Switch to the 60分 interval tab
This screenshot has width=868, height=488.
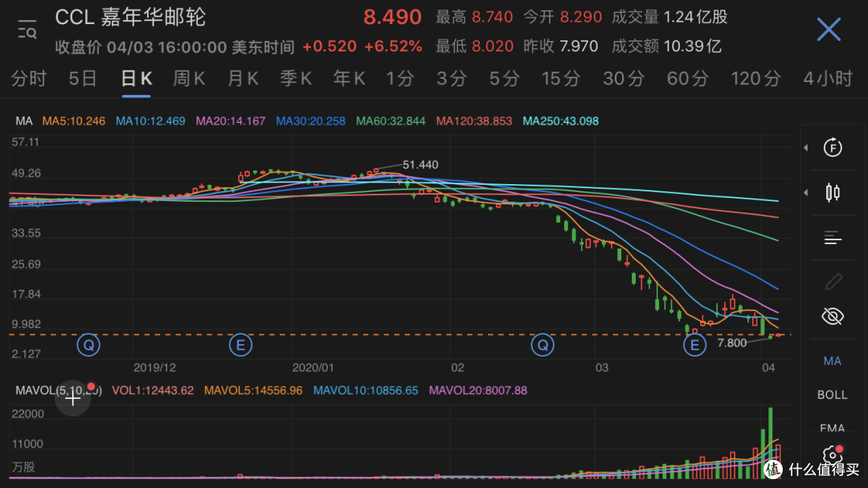click(x=687, y=79)
